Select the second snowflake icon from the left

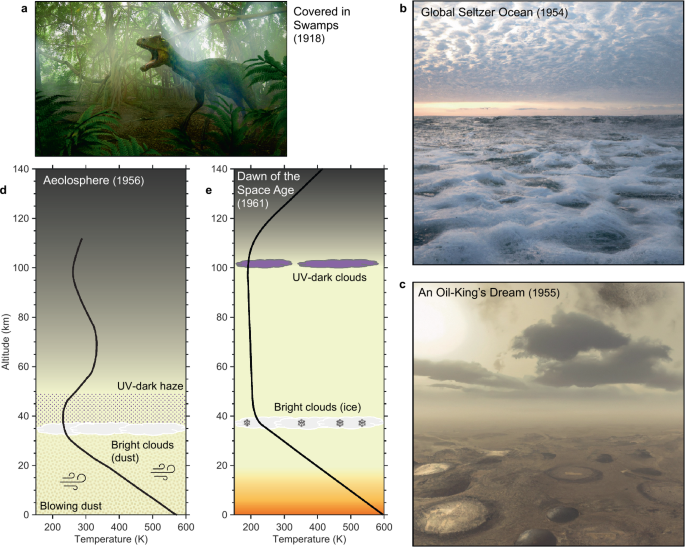(301, 423)
